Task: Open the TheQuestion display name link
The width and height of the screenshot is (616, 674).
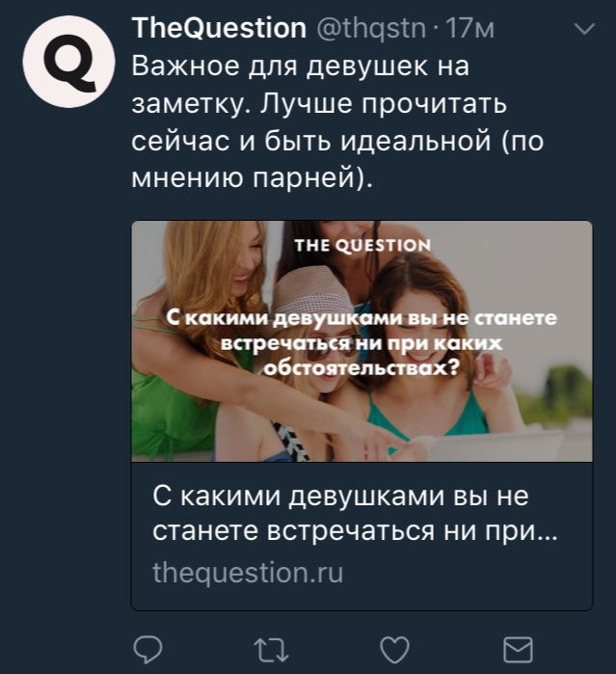Action: click(x=219, y=28)
